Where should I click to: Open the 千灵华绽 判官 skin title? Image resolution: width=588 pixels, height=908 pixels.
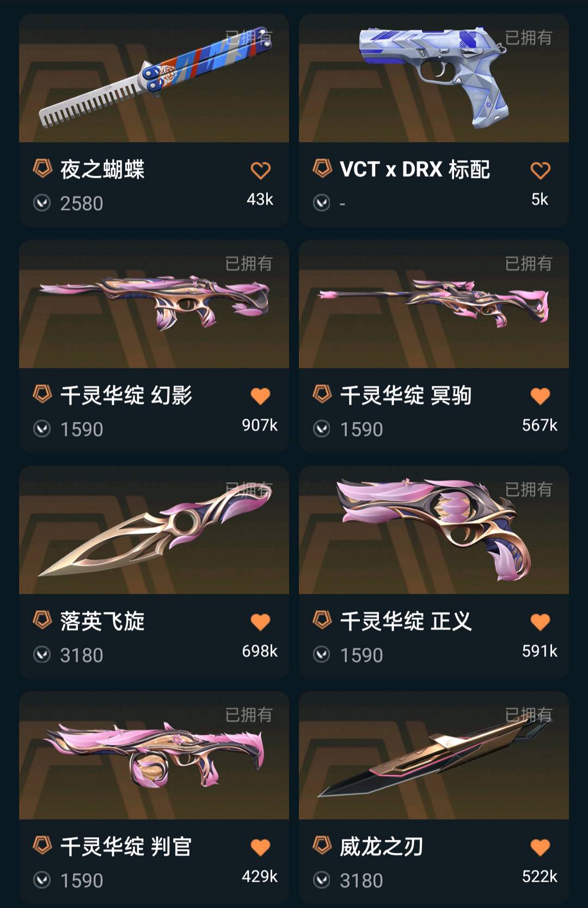click(x=126, y=846)
